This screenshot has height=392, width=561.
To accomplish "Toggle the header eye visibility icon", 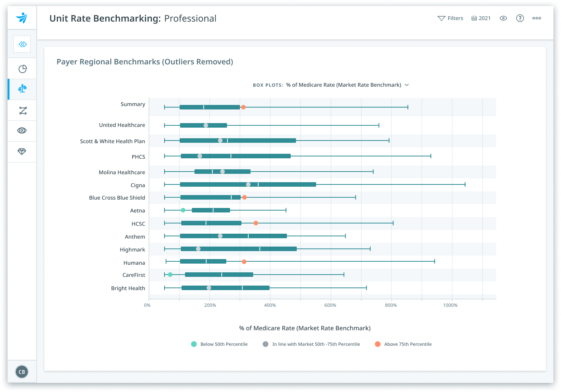I will click(x=503, y=18).
